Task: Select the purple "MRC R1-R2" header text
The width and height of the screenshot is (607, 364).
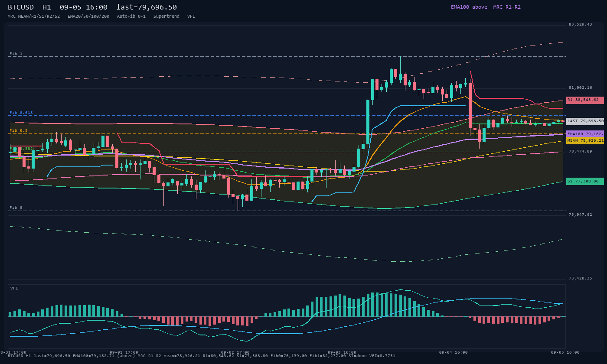Action: pyautogui.click(x=507, y=7)
